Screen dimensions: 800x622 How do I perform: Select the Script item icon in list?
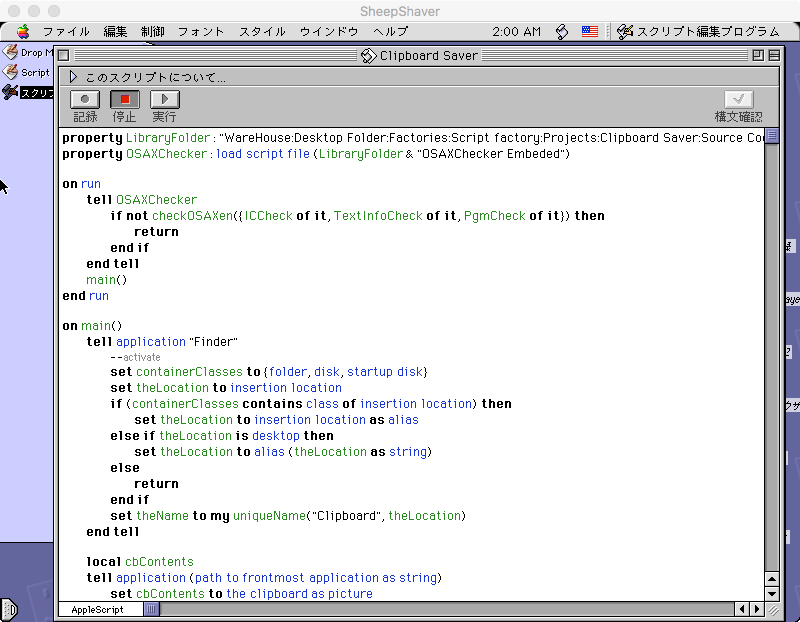coord(10,72)
